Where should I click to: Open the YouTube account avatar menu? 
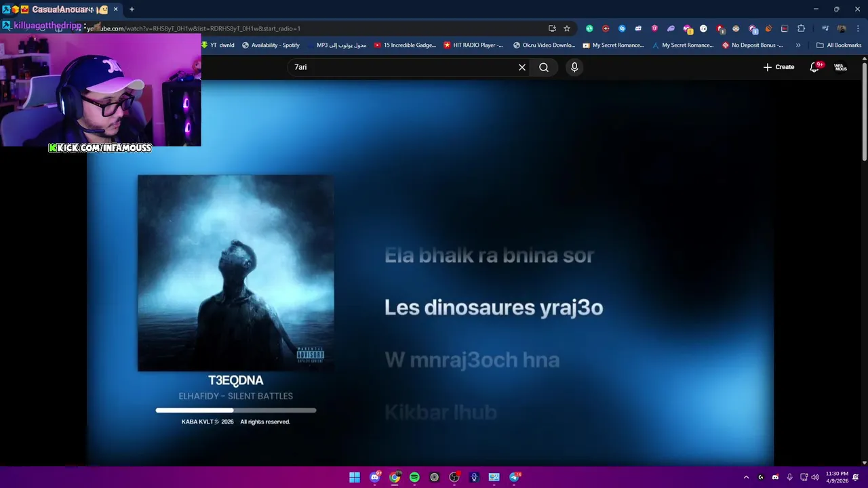point(840,67)
